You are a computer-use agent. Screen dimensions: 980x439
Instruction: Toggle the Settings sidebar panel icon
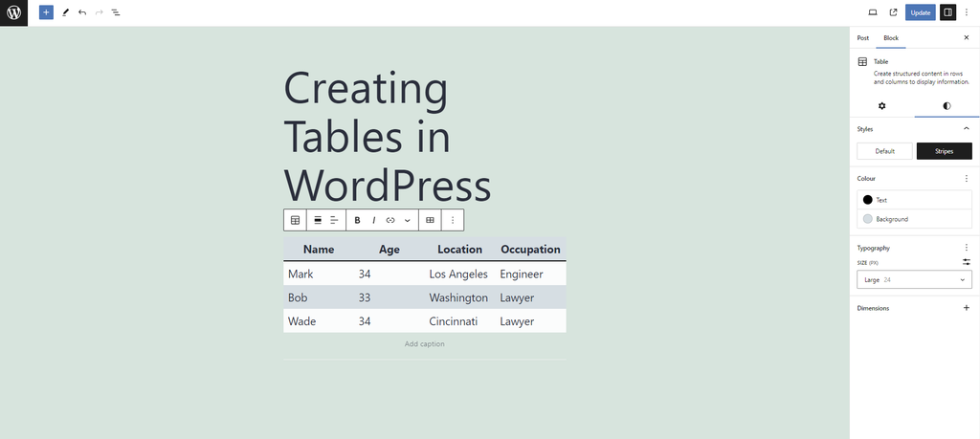pos(948,12)
